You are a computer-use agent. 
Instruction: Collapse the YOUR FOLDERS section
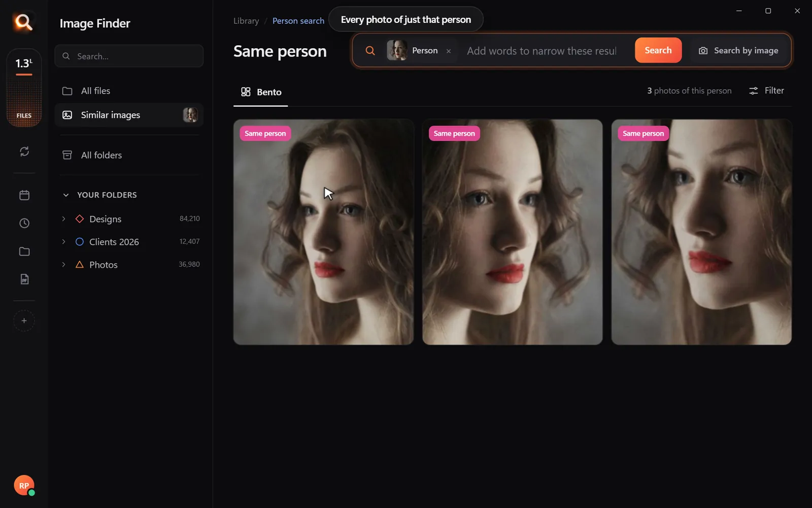(x=65, y=195)
